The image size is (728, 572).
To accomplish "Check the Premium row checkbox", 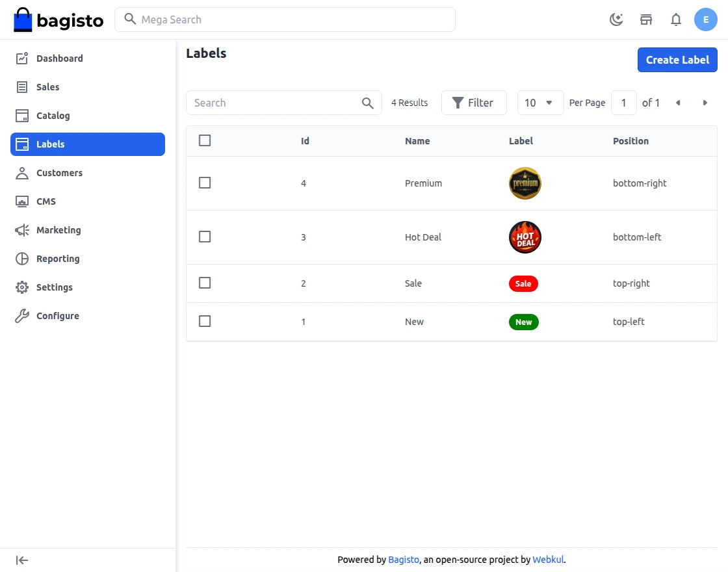I will pos(205,183).
